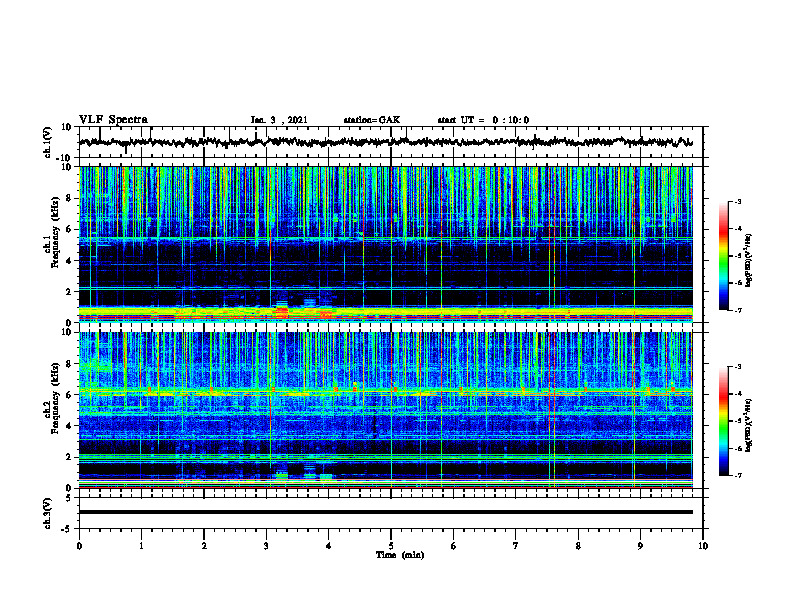Click the "VLF Spectra" plot title
This screenshot has width=792, height=612.
[x=113, y=120]
